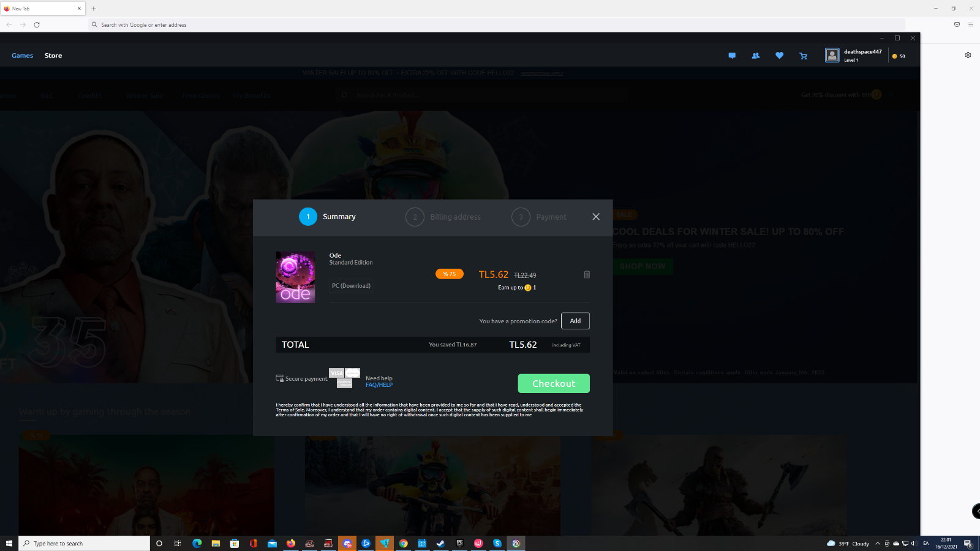Open Google Chrome from taskbar
The height and width of the screenshot is (551, 980).
pos(403,543)
